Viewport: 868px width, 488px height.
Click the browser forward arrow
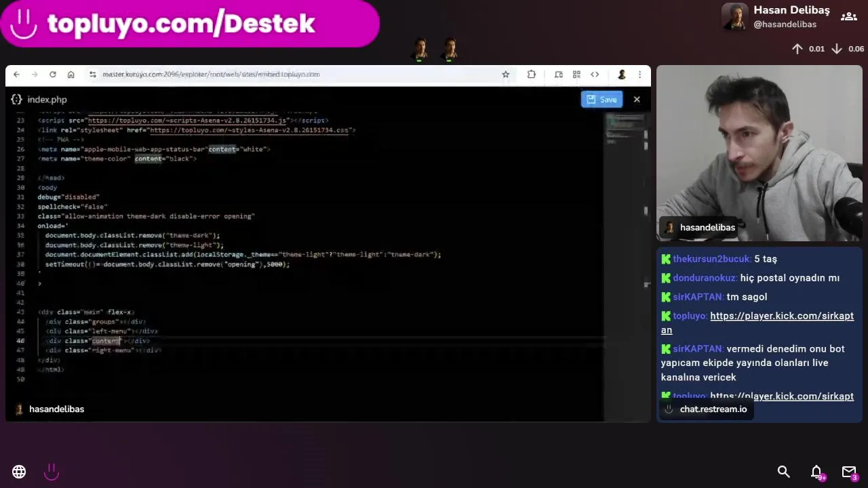tap(35, 75)
